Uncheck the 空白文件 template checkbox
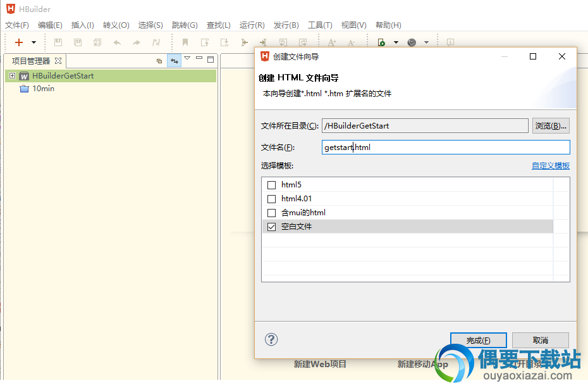This screenshot has height=383, width=588. [271, 227]
